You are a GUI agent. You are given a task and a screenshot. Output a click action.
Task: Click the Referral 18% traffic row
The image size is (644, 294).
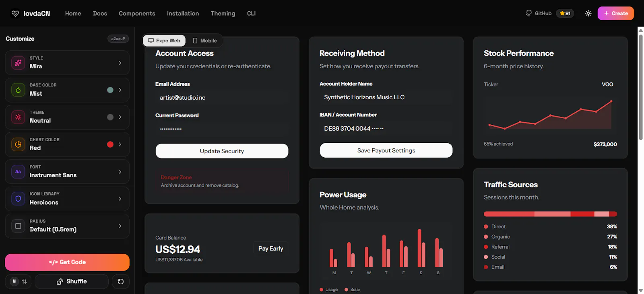point(550,247)
